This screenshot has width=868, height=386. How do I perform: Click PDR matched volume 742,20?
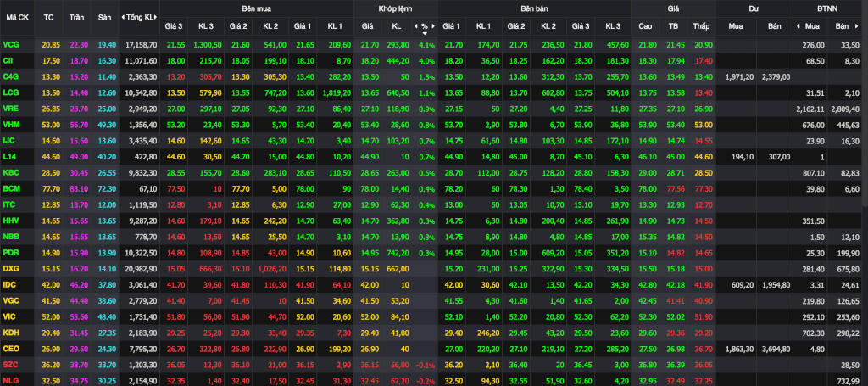click(x=398, y=253)
